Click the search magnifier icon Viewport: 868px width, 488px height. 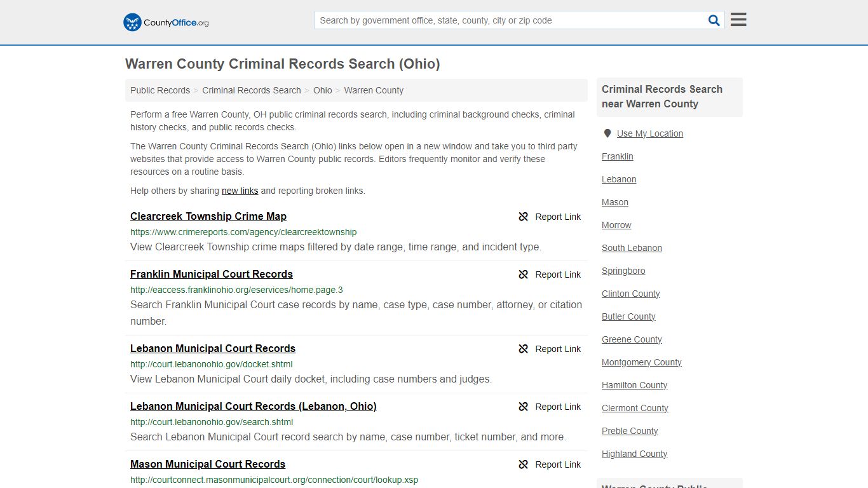[714, 20]
